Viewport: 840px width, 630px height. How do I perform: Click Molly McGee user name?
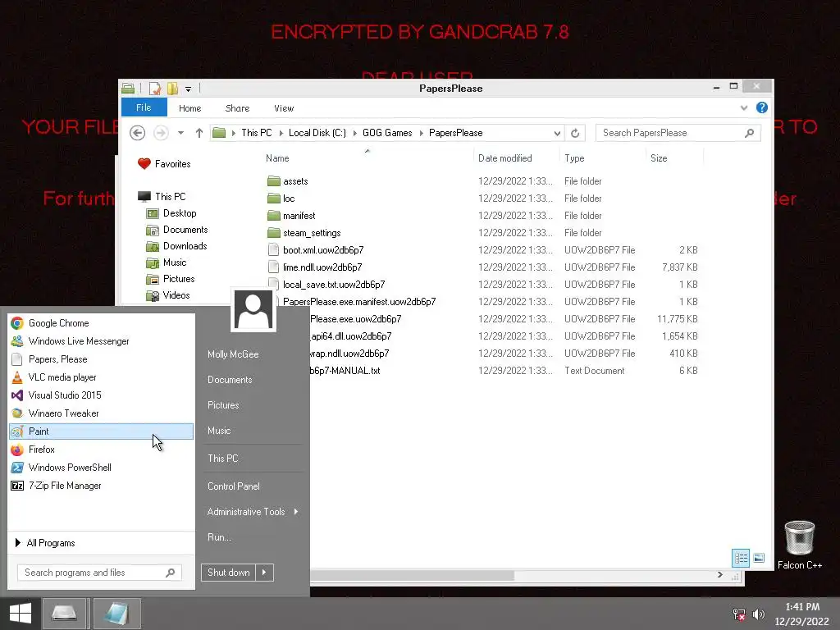(233, 354)
